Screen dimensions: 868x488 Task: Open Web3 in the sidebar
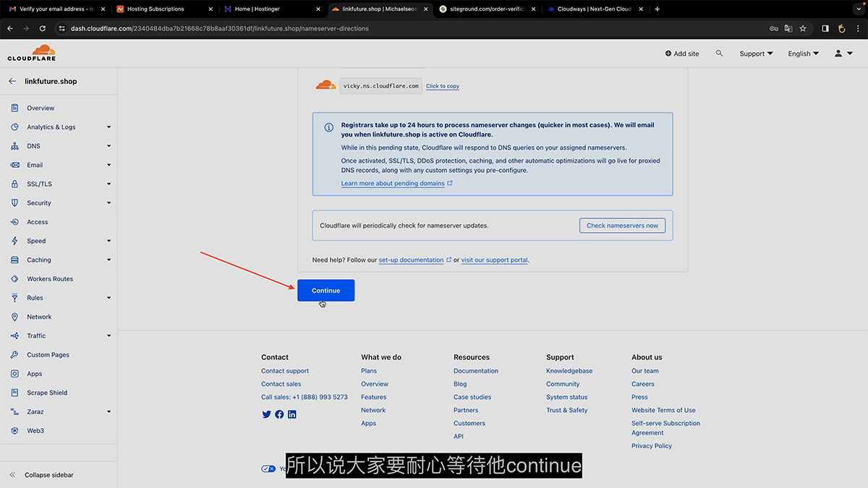35,431
